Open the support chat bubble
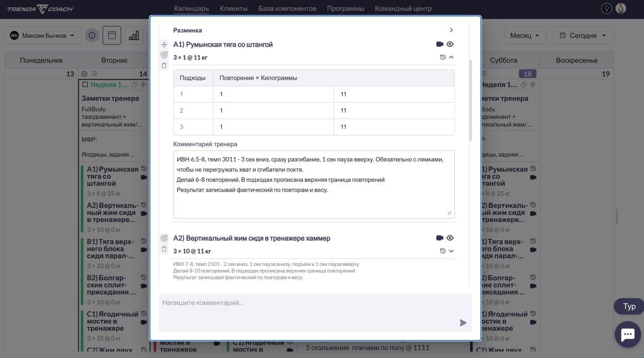644x358 pixels. pos(627,334)
